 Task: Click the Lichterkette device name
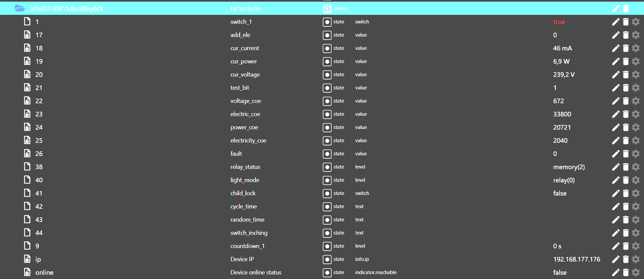245,9
